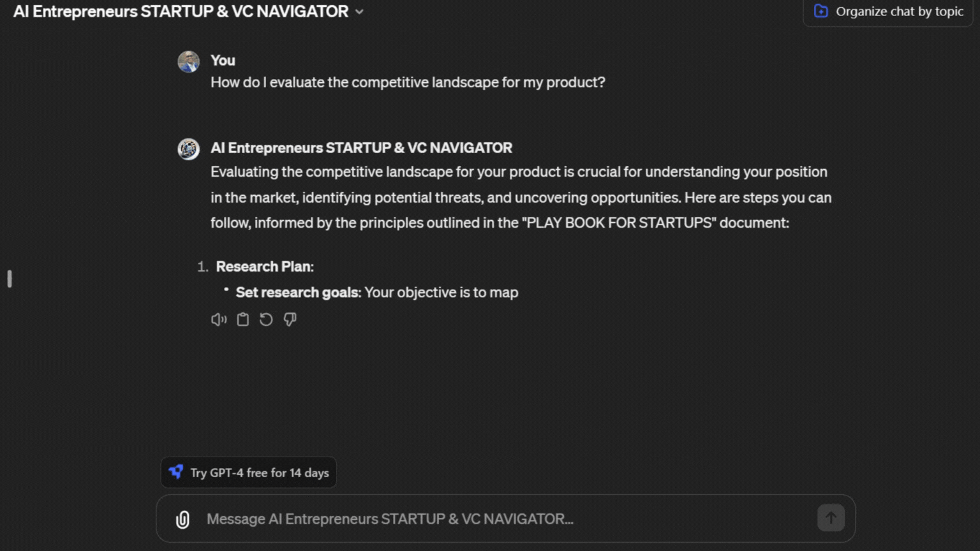Click the user profile avatar beside You
The width and height of the screenshot is (980, 551).
(x=188, y=62)
